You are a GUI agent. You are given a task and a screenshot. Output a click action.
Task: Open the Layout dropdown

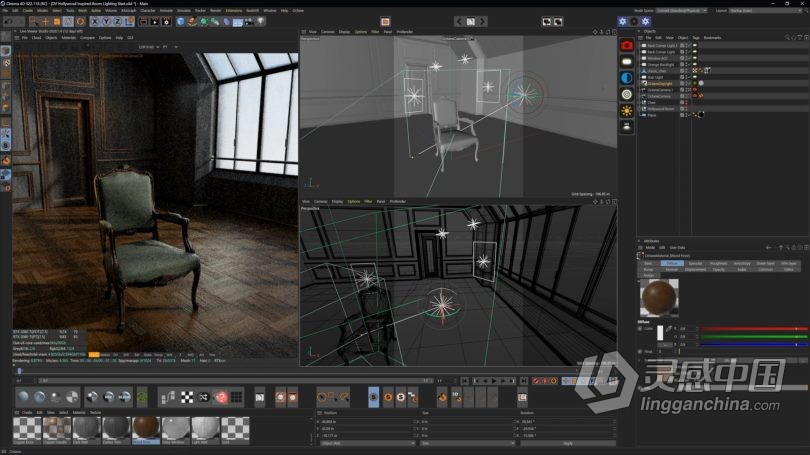coord(765,10)
